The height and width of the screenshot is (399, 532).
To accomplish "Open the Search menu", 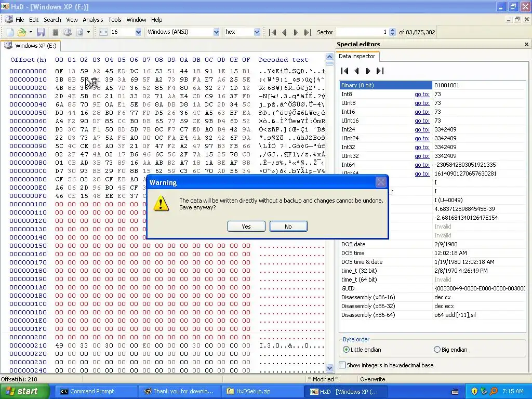I will pyautogui.click(x=52, y=20).
